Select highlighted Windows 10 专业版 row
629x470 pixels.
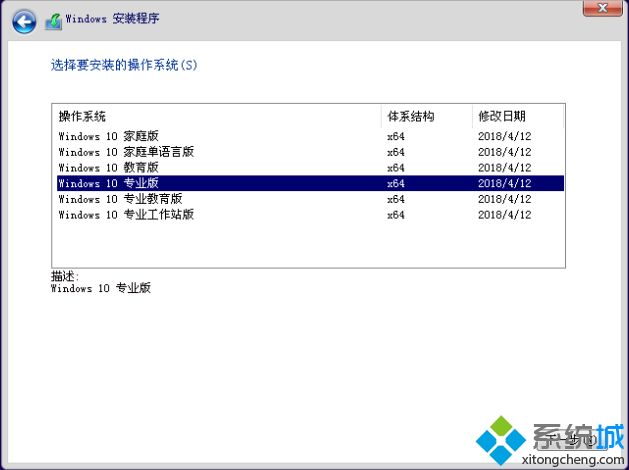coord(310,183)
